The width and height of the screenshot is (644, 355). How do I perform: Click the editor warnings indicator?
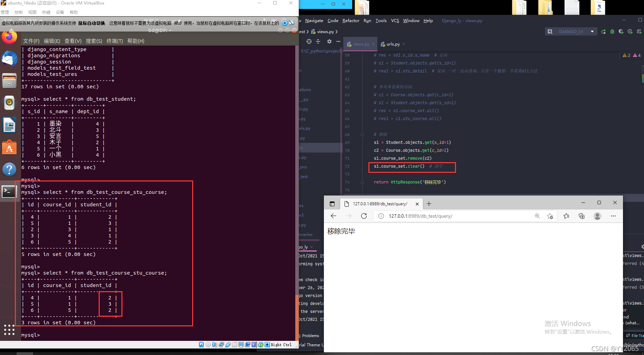tap(632, 55)
